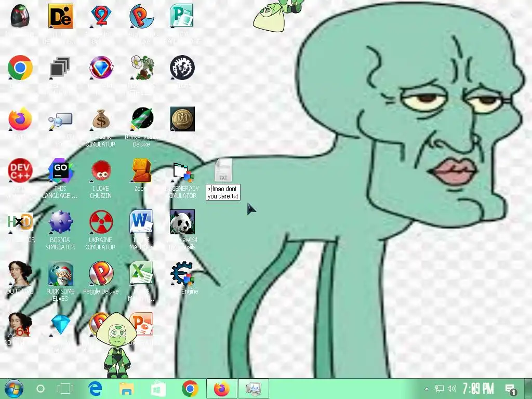This screenshot has height=399, width=532.
Task: Open the XnView 64 panda thumbnails icon
Action: 182,222
